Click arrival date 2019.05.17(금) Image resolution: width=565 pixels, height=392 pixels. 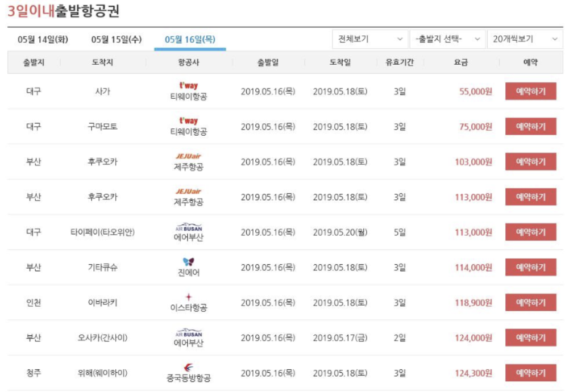[x=340, y=338]
